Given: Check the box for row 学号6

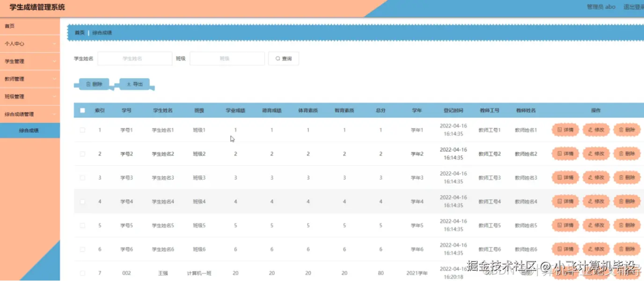Looking at the screenshot, I should tap(82, 249).
